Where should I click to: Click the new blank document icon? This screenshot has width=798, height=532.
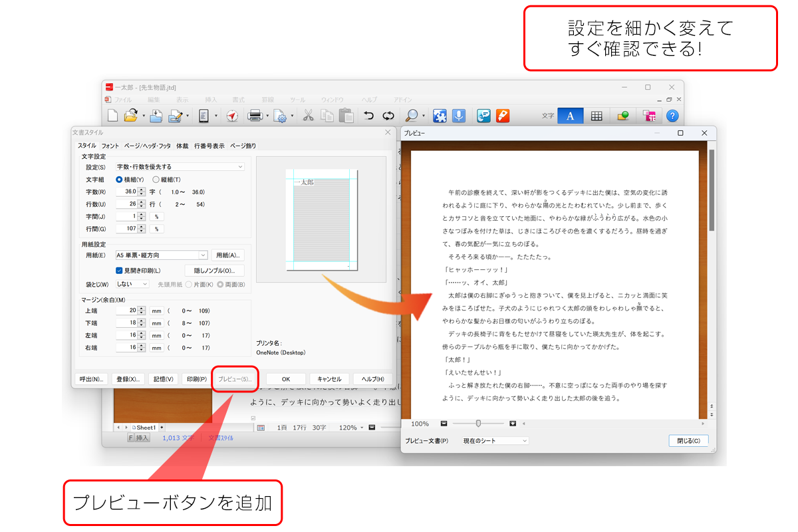[x=113, y=116]
